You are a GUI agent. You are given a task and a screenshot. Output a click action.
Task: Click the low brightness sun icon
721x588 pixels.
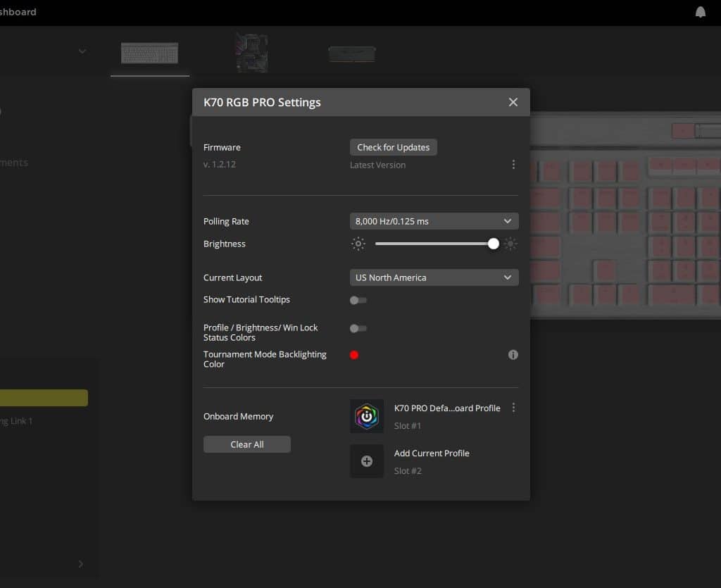click(358, 244)
